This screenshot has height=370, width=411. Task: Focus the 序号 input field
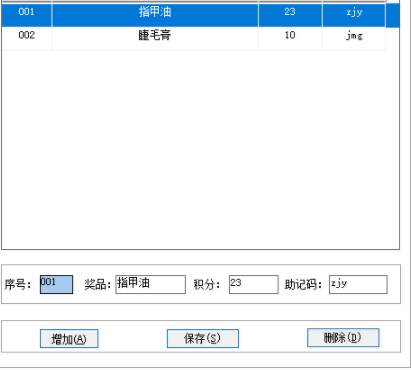(56, 284)
